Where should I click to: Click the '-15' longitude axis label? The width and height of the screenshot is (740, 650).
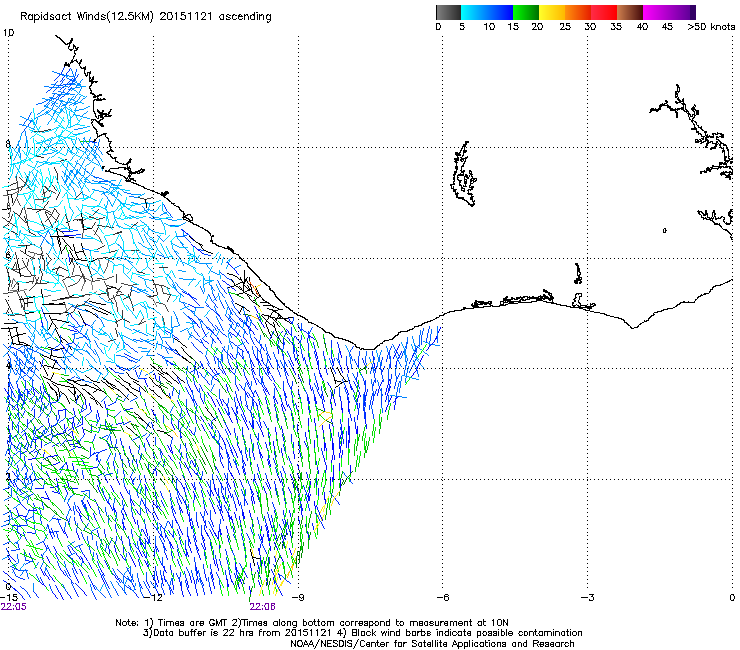(9, 597)
